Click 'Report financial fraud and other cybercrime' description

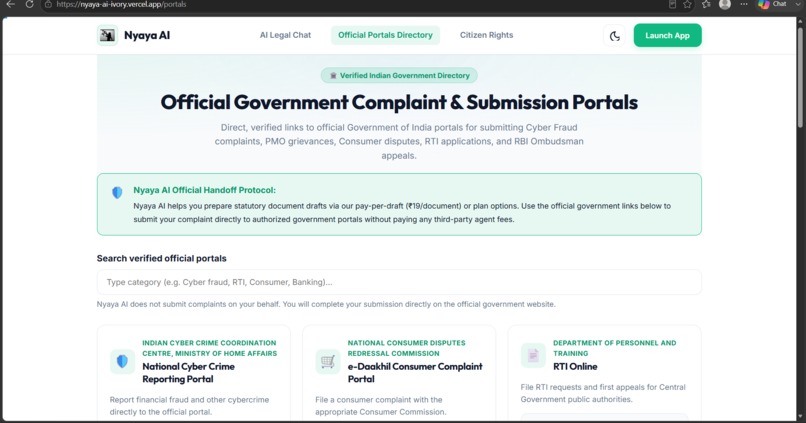(189, 406)
